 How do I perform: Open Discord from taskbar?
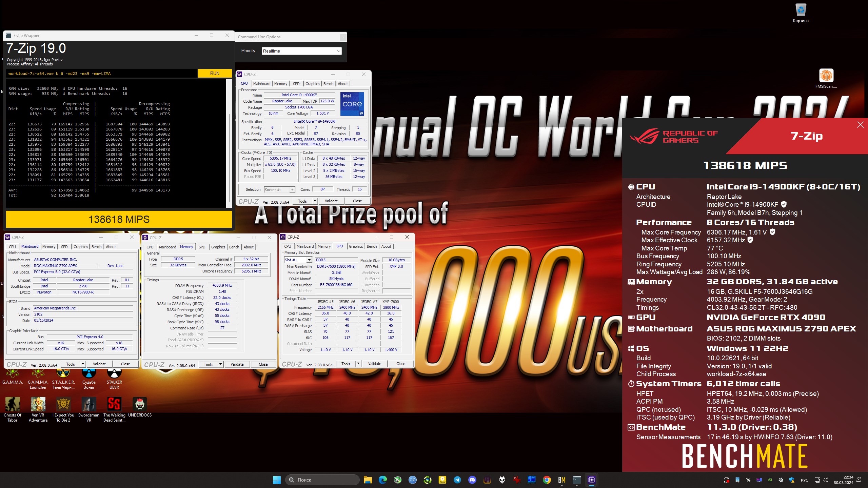(472, 480)
